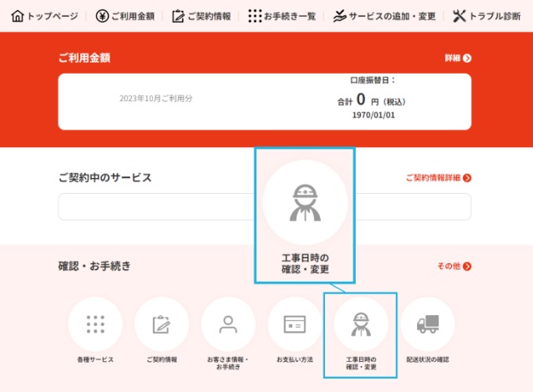Open the 各種サービス dots icon
This screenshot has height=392, width=533.
[x=95, y=324]
